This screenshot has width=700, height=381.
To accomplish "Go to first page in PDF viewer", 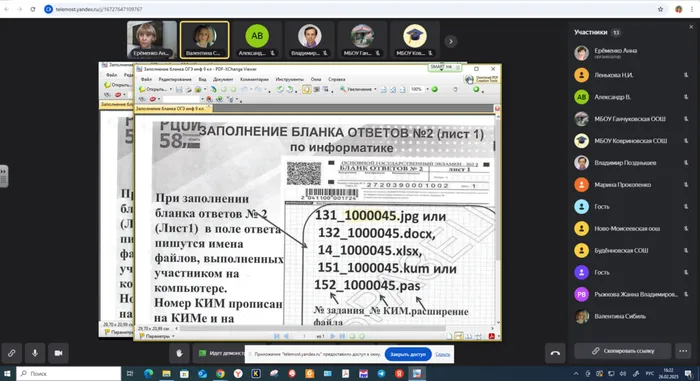I will point(276,336).
